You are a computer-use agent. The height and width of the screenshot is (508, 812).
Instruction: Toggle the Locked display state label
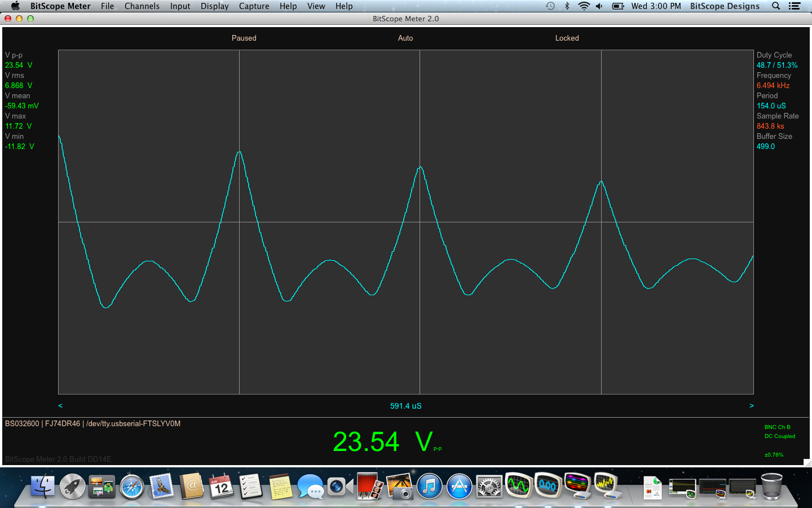tap(567, 38)
